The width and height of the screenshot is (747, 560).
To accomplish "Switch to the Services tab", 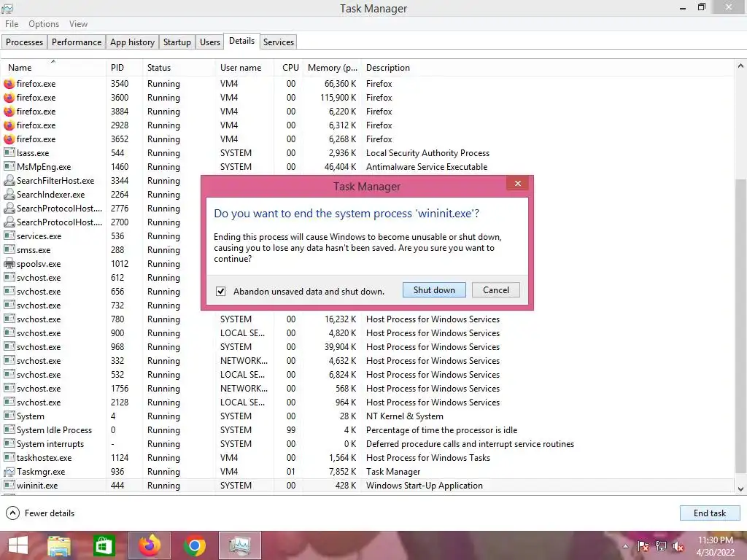I will tap(278, 42).
